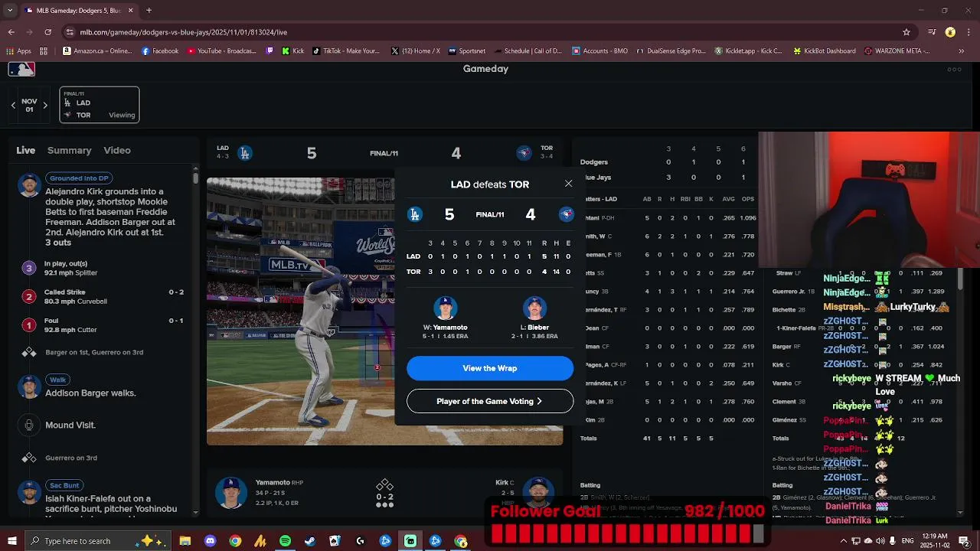Viewport: 980px width, 551px height.
Task: Open the KickBot Dashboard bookmark
Action: [825, 51]
